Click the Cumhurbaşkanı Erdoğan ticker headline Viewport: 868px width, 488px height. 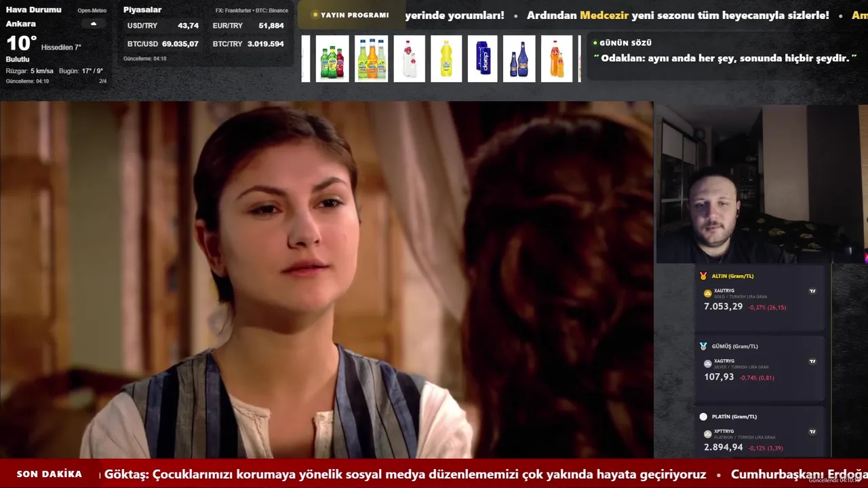click(800, 474)
